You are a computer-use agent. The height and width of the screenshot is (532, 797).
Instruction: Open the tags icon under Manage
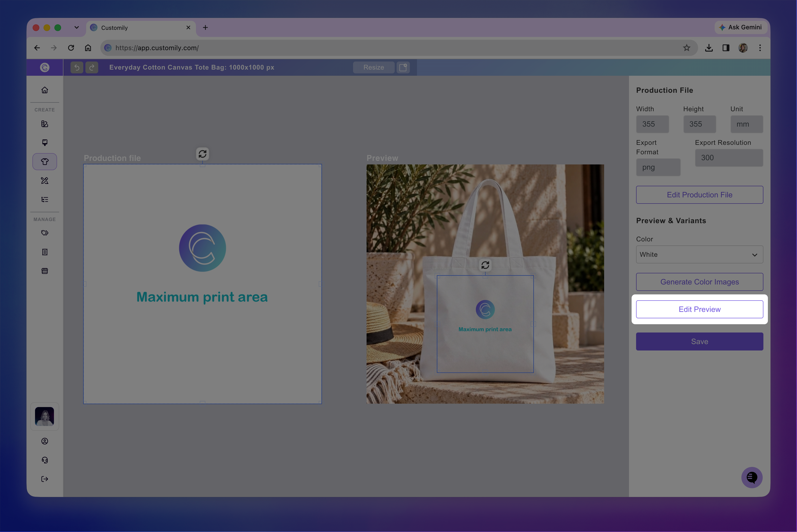click(x=44, y=233)
